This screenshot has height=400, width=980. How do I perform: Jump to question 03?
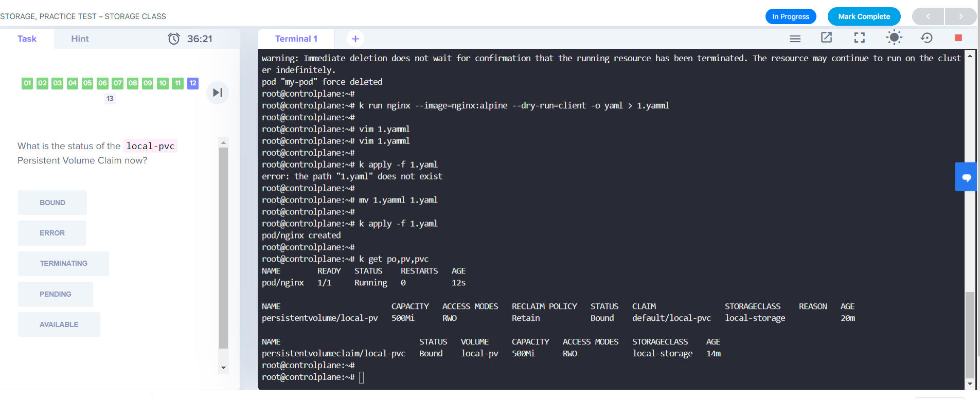click(x=57, y=83)
